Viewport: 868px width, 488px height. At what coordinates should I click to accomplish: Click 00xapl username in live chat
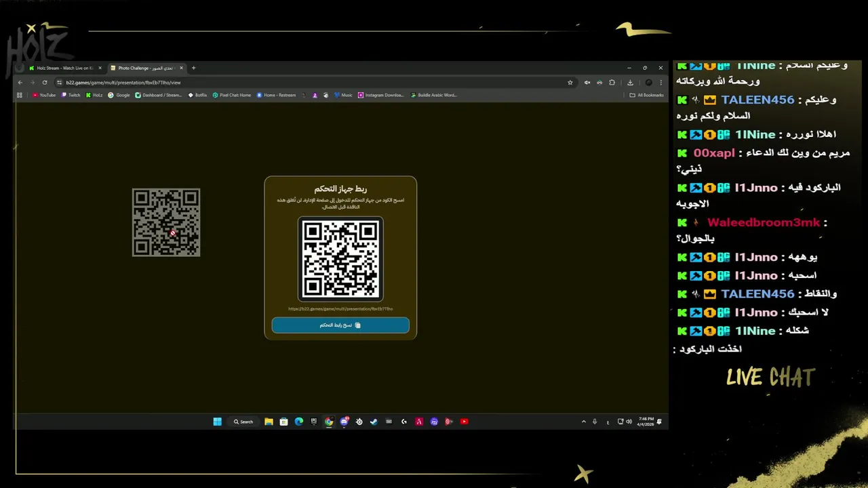pos(714,153)
